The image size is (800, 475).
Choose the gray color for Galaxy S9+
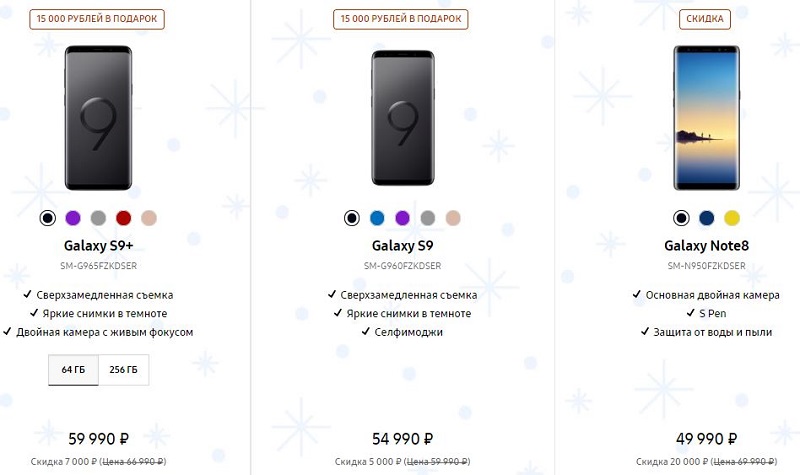coord(98,217)
